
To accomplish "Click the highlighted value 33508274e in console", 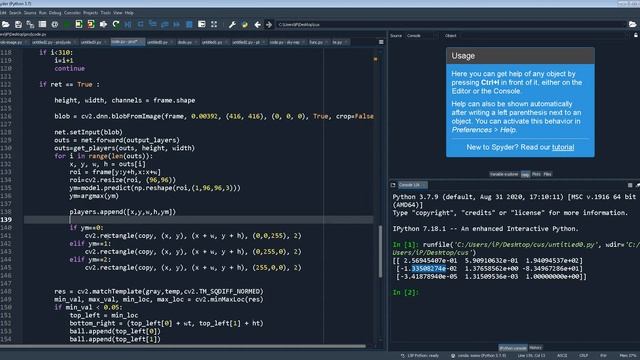I will (429, 269).
